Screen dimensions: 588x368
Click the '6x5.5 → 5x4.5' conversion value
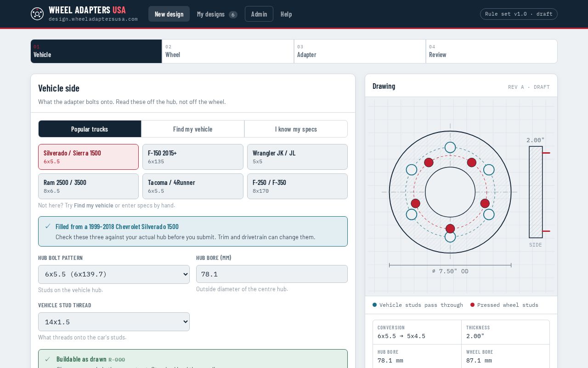401,336
